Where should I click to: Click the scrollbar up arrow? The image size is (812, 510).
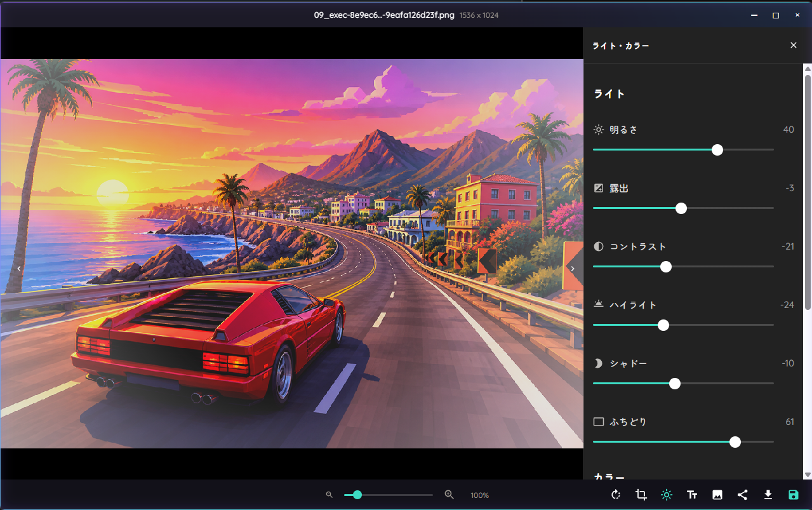point(808,68)
